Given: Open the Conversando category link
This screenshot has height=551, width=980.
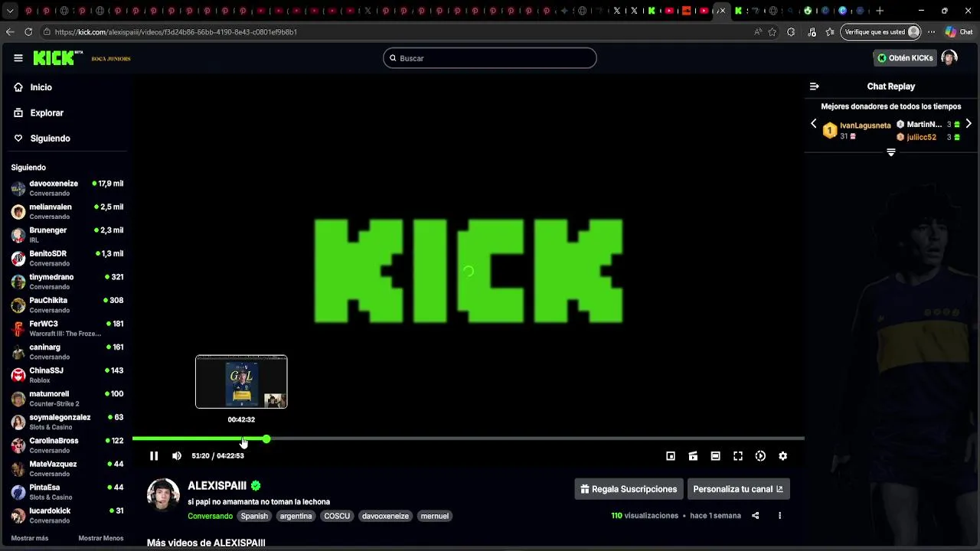Looking at the screenshot, I should click(210, 516).
